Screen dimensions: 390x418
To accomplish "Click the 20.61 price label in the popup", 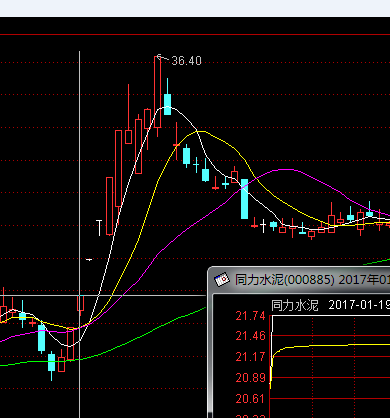I will coord(250,399).
